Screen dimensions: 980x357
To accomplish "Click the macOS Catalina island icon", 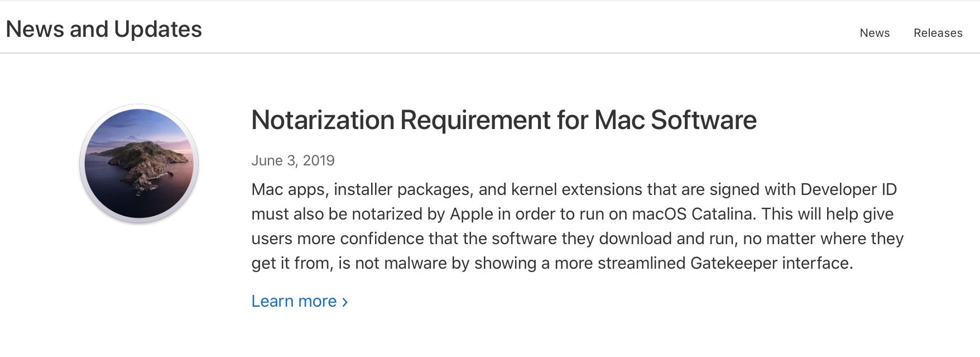I will [x=139, y=164].
